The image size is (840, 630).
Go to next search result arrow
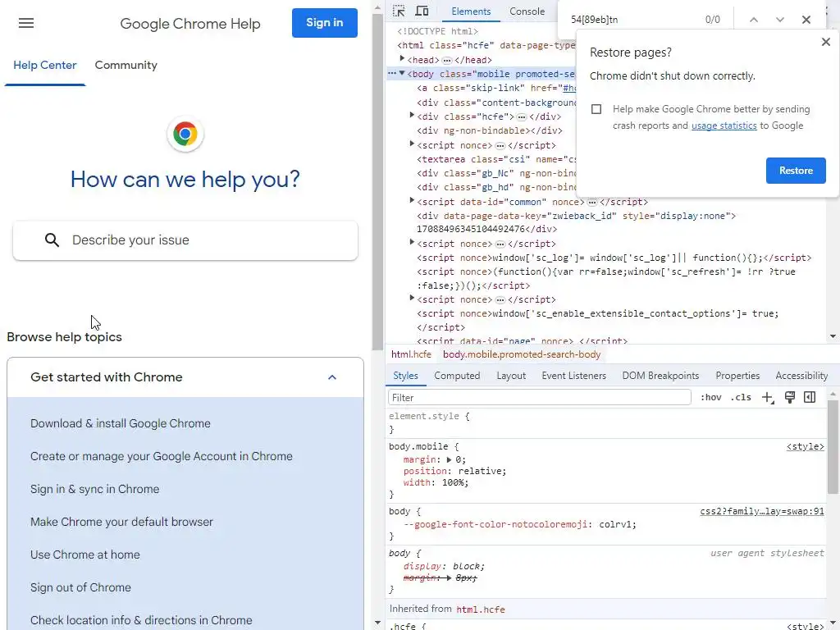780,20
